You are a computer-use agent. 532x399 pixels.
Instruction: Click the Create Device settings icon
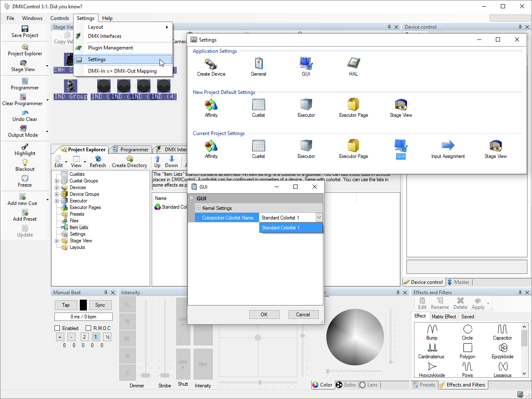pyautogui.click(x=211, y=64)
